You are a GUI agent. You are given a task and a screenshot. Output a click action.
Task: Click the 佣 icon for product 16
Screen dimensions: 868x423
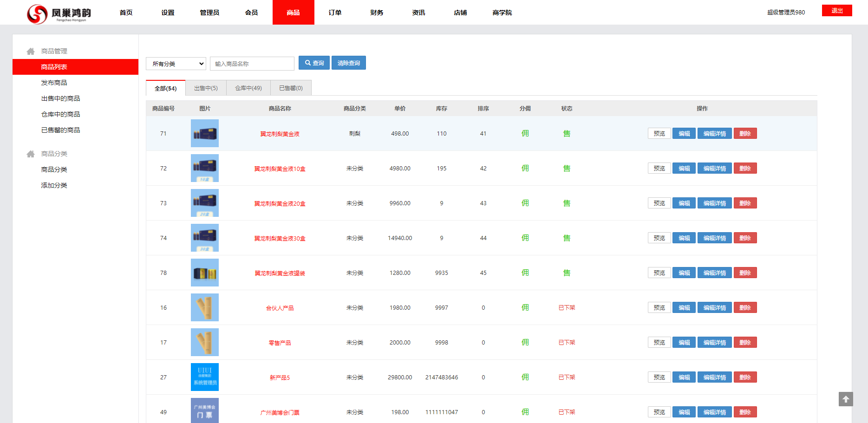point(525,307)
